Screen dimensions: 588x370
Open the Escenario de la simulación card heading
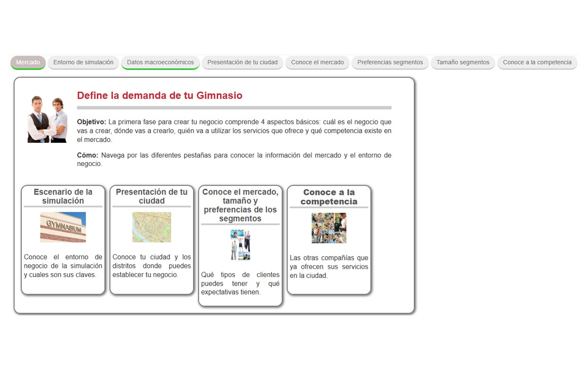click(x=63, y=196)
